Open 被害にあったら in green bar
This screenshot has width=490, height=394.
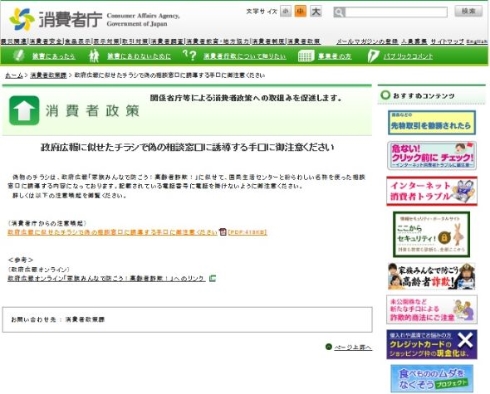[54, 56]
